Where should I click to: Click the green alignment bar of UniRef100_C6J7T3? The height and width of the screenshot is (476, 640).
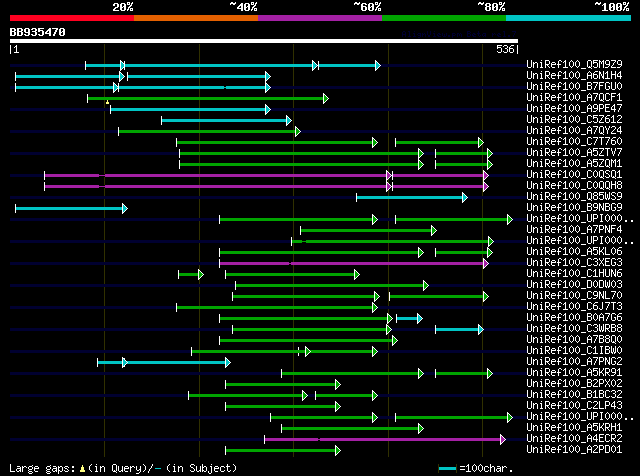point(277,308)
